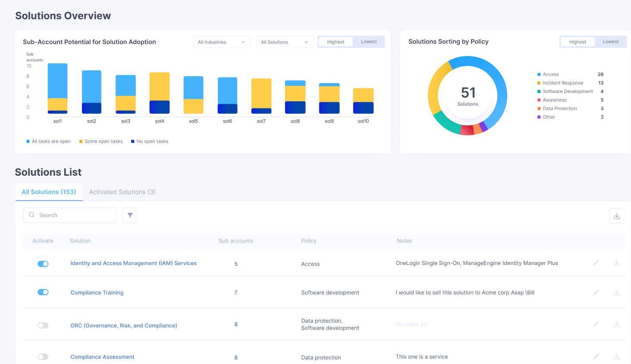
Task: Click the donut chart center showing 51 Solutions
Action: pos(468,96)
